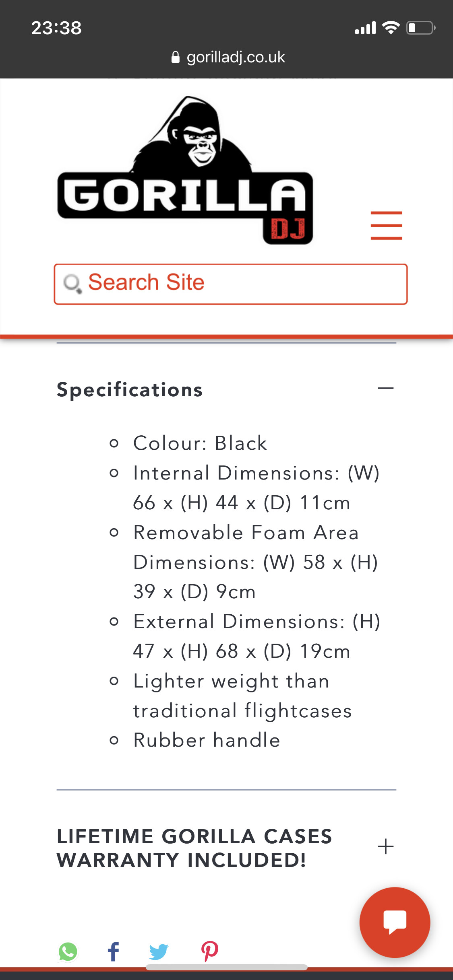Image resolution: width=453 pixels, height=980 pixels.
Task: Click into the Search Site field
Action: click(x=231, y=284)
